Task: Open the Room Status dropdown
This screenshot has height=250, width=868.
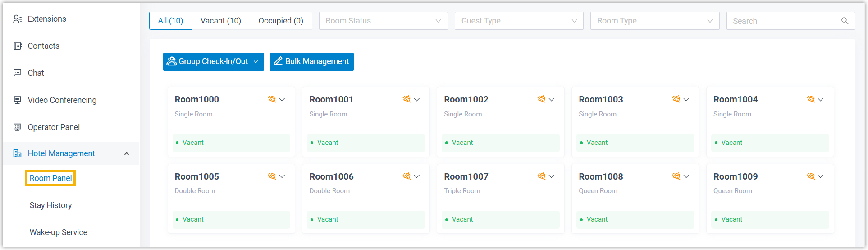Action: (383, 21)
